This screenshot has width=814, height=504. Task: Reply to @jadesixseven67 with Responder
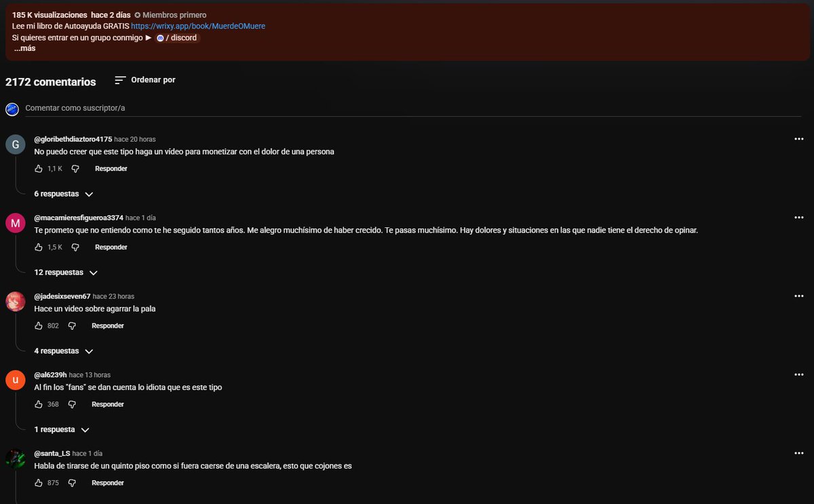[108, 326]
